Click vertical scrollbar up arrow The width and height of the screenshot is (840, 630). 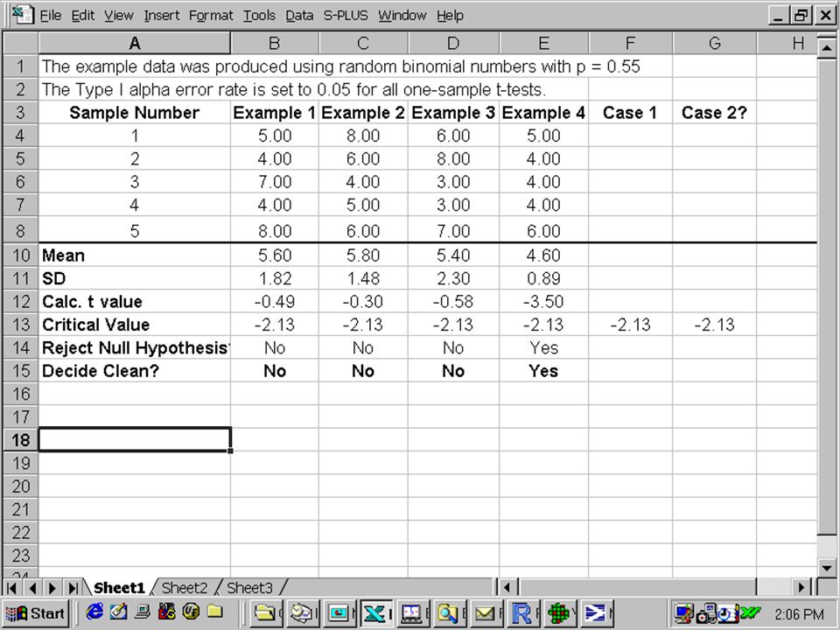[x=827, y=47]
